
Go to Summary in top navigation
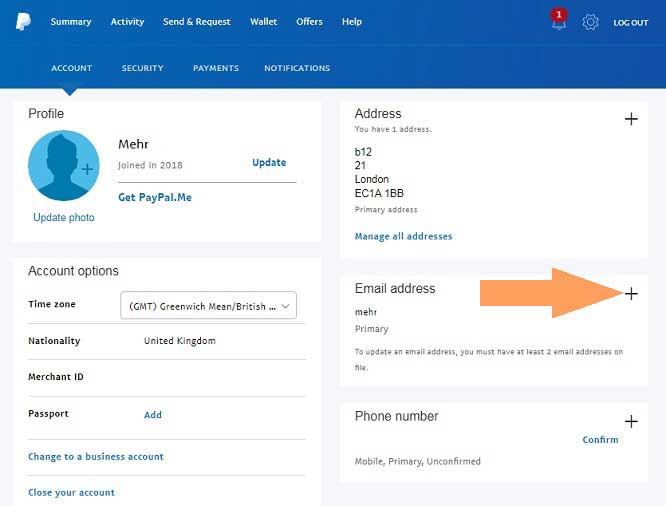pos(71,22)
